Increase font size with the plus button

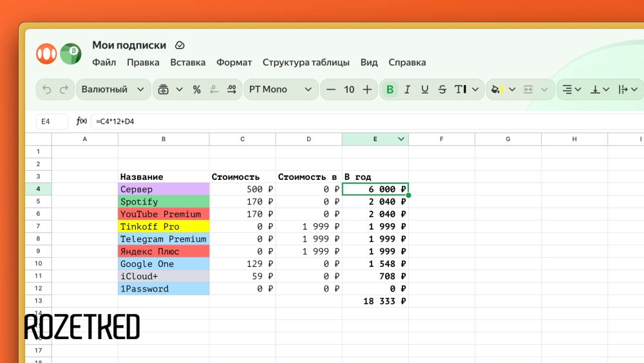coord(367,90)
